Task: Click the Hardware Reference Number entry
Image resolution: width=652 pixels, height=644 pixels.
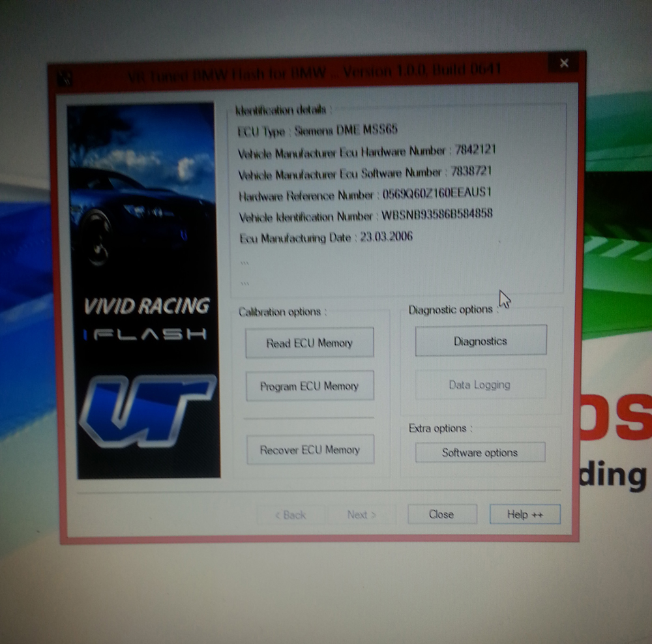Action: (365, 194)
